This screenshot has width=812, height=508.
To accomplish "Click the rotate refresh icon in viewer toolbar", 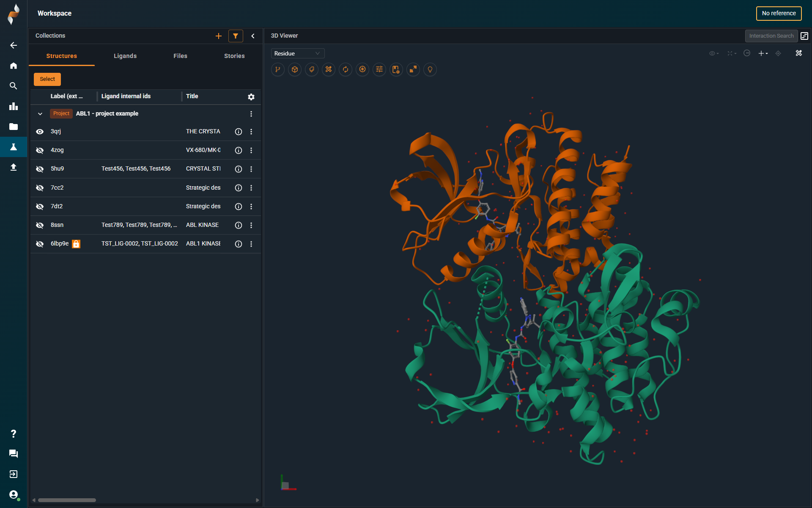I will pyautogui.click(x=346, y=69).
